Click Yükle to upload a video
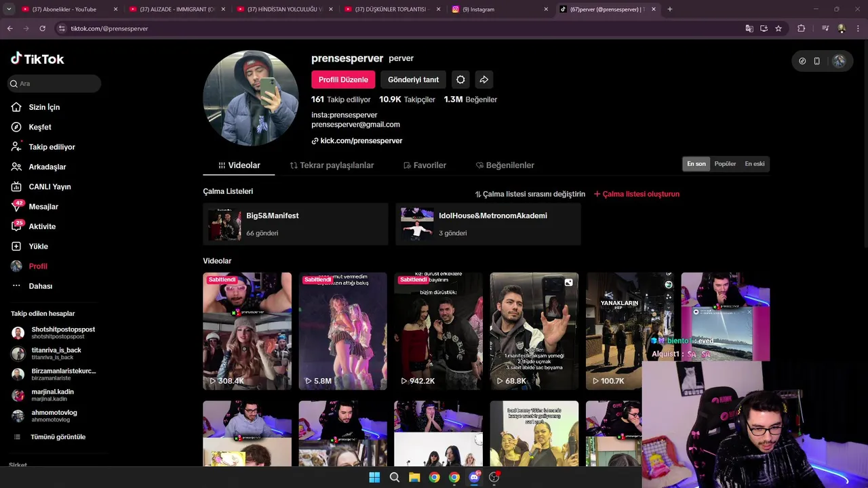This screenshot has height=488, width=868. point(38,246)
